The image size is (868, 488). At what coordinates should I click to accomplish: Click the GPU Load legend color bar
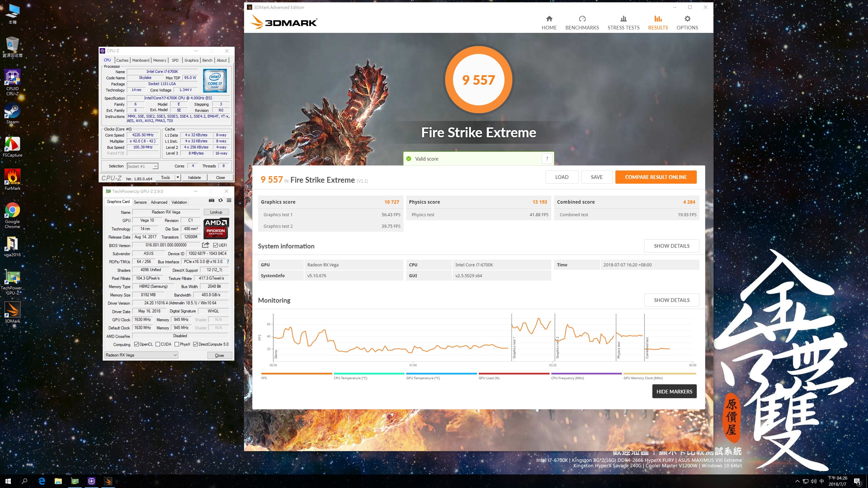click(x=514, y=373)
